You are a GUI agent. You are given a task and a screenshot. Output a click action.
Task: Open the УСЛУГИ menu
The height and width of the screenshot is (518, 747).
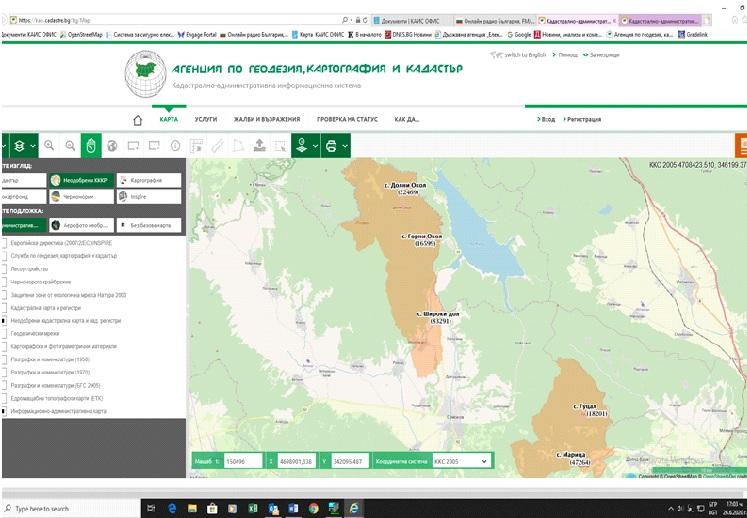[206, 119]
